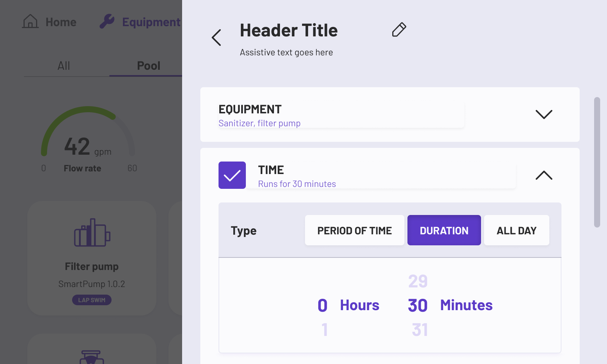Click the 'SmartPump 1.0.2' text
Image resolution: width=607 pixels, height=364 pixels.
point(92,284)
